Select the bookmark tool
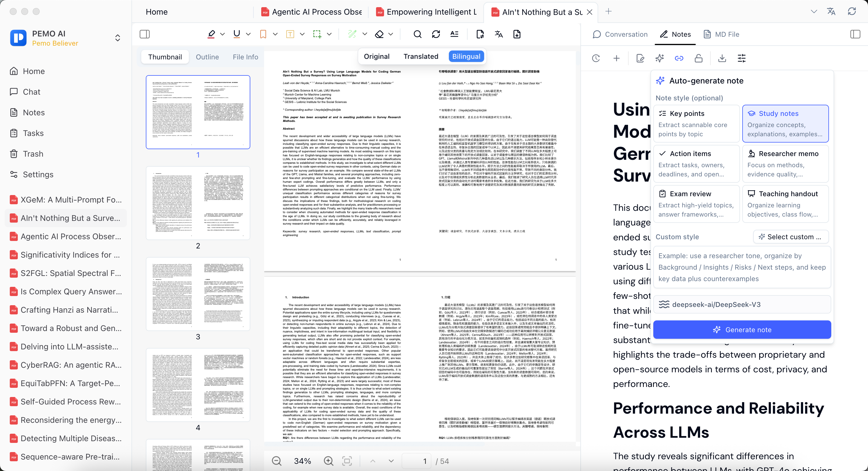868x471 pixels. [263, 34]
